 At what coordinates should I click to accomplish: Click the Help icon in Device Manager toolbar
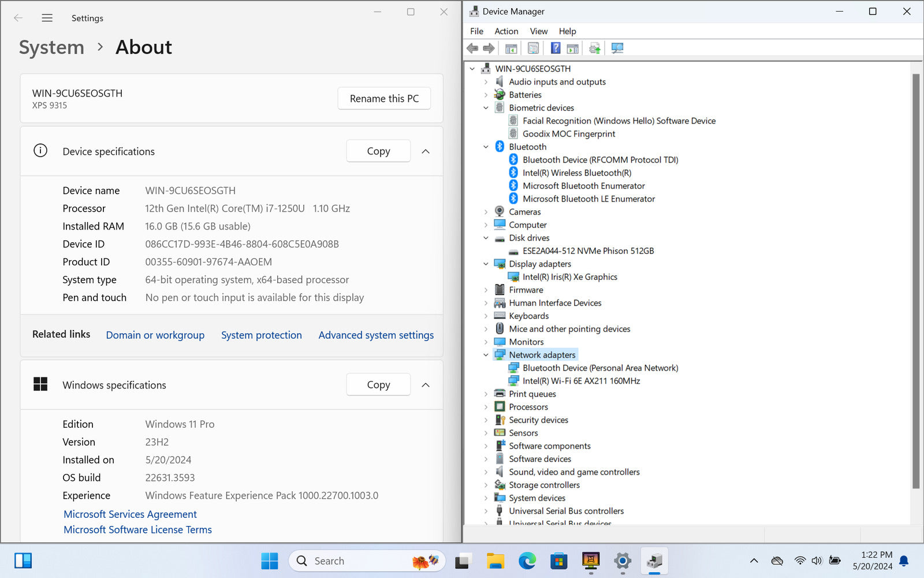(555, 48)
